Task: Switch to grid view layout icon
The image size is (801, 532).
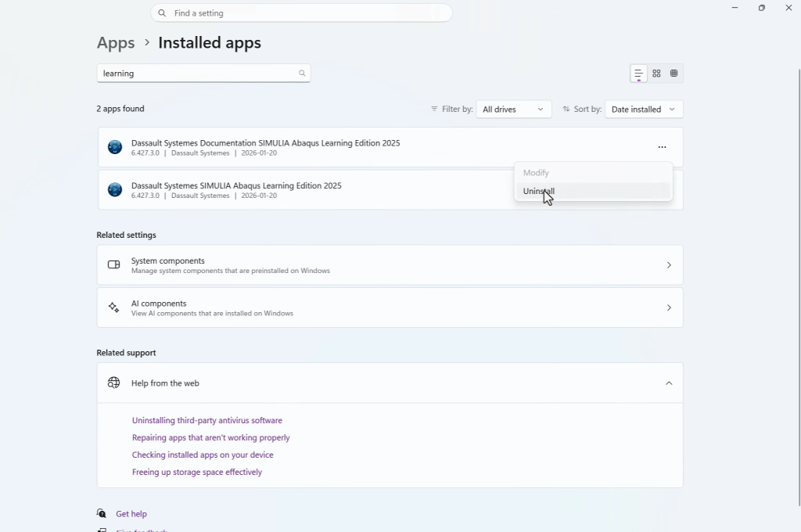Action: click(x=656, y=74)
